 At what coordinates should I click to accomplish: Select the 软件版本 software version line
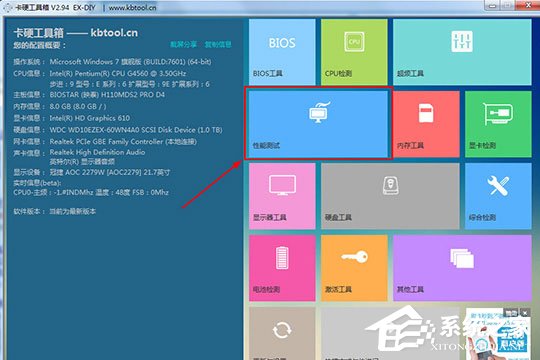pyautogui.click(x=54, y=211)
